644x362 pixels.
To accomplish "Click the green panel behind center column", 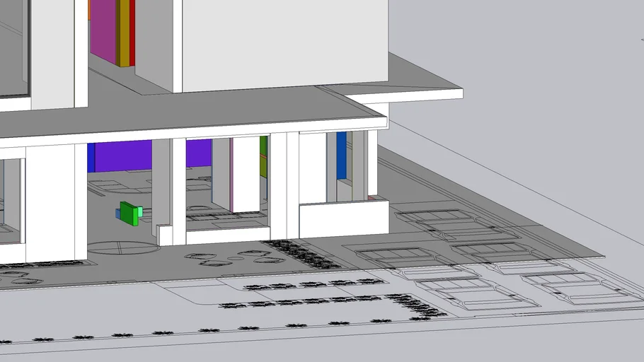I will pos(263,157).
